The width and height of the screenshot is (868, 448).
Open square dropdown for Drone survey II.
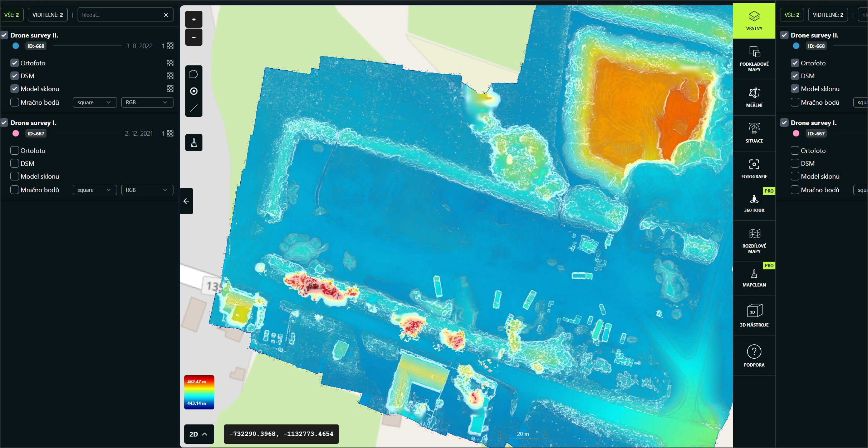coord(95,102)
